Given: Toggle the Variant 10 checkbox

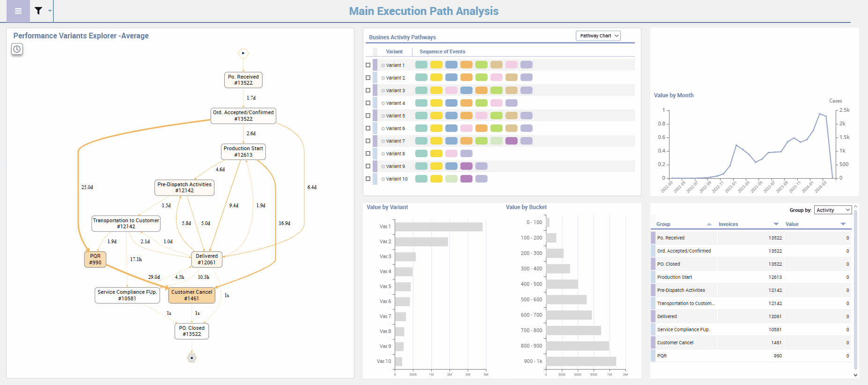Looking at the screenshot, I should pyautogui.click(x=368, y=179).
